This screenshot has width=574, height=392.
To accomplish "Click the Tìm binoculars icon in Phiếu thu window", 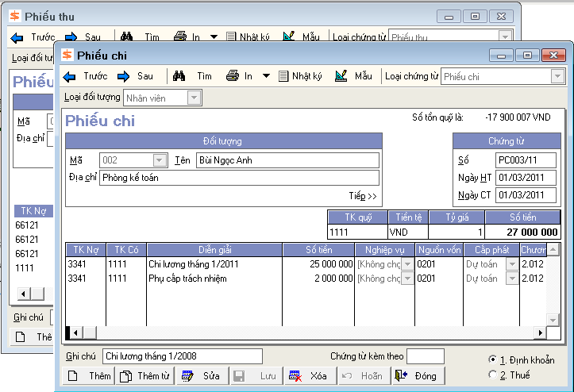I will [x=127, y=37].
